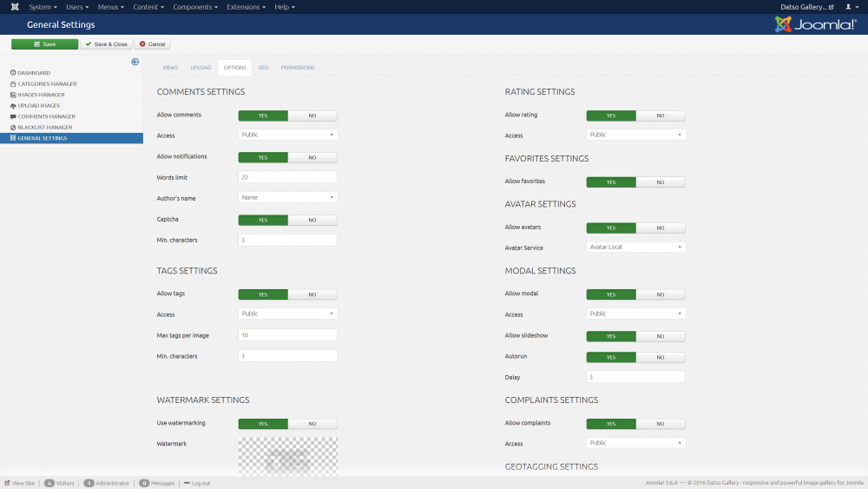Click the Joomla logo icon in top menu

coord(13,7)
